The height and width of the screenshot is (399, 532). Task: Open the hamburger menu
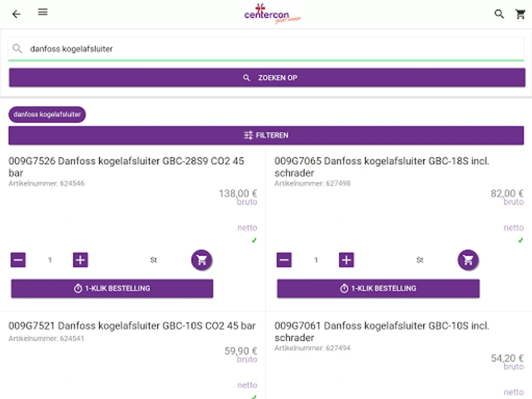click(x=43, y=12)
